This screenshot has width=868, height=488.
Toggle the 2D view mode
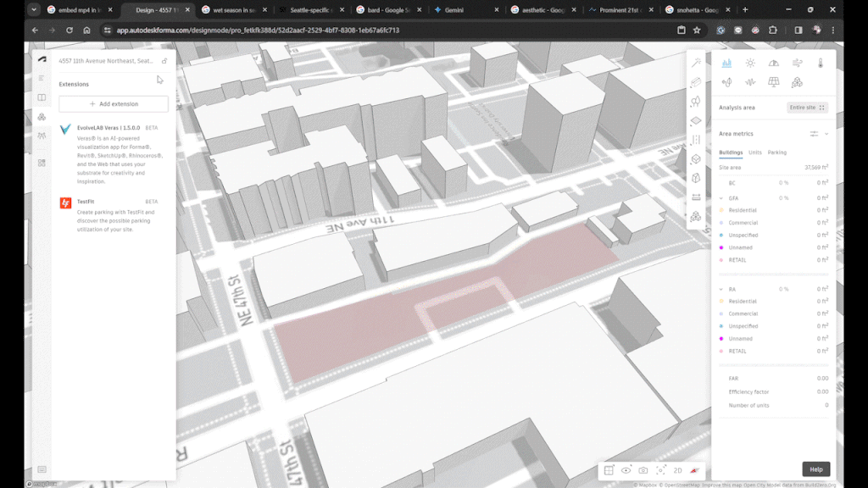[678, 470]
